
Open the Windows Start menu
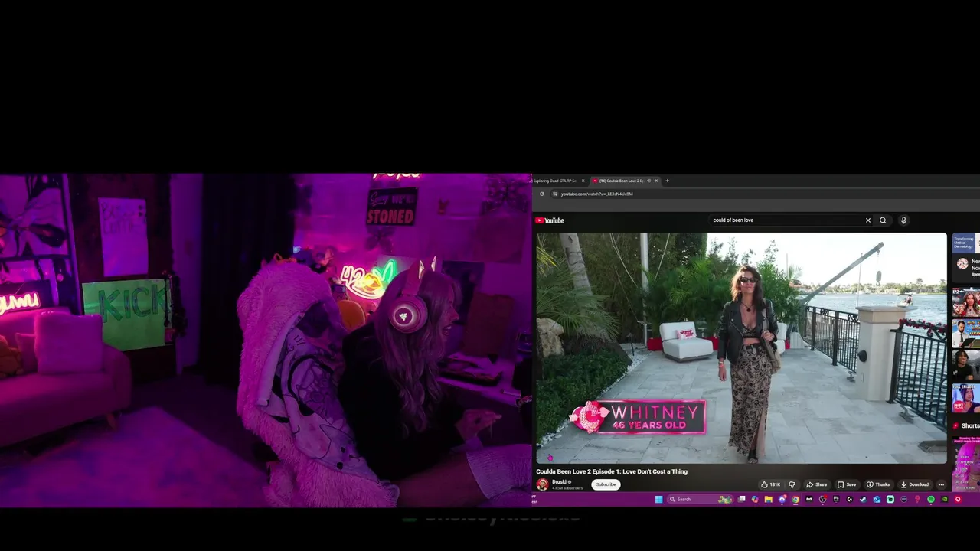[x=658, y=499]
